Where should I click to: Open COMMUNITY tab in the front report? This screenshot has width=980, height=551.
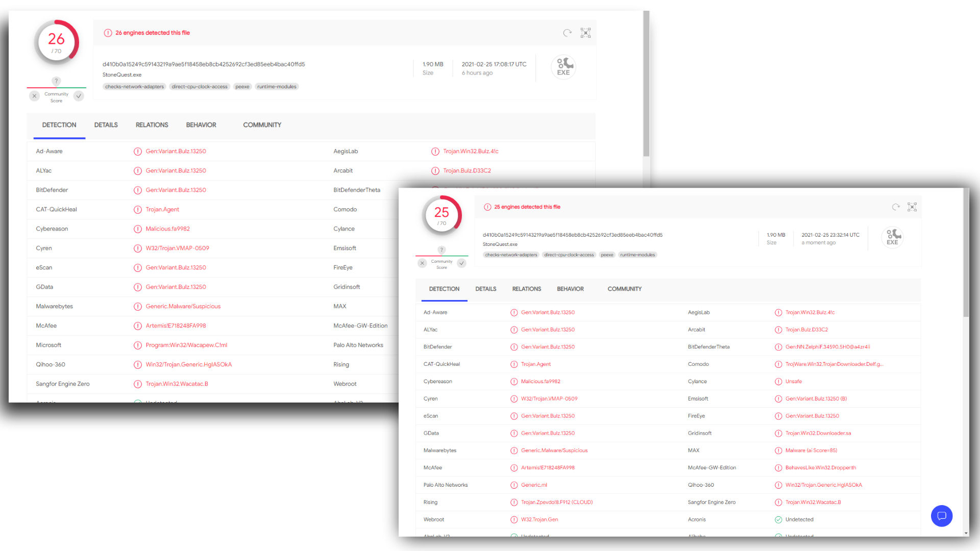coord(624,289)
